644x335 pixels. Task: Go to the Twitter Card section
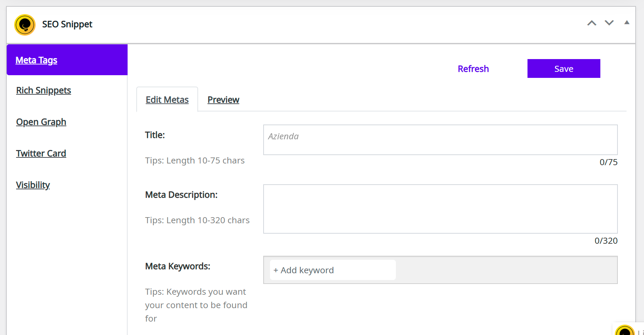pos(41,153)
